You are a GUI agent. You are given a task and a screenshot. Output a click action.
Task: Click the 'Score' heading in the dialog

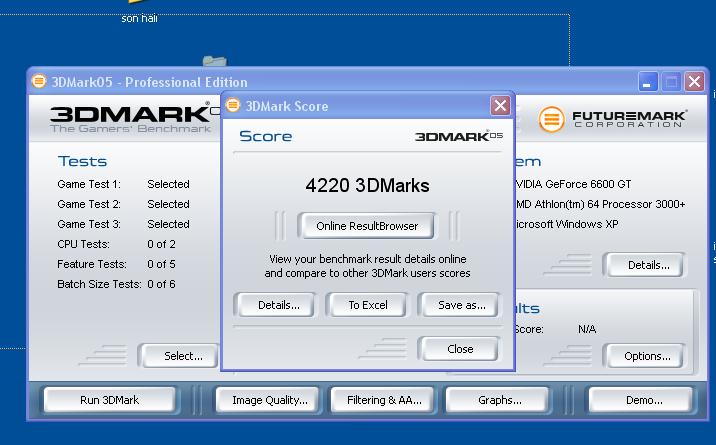click(265, 136)
